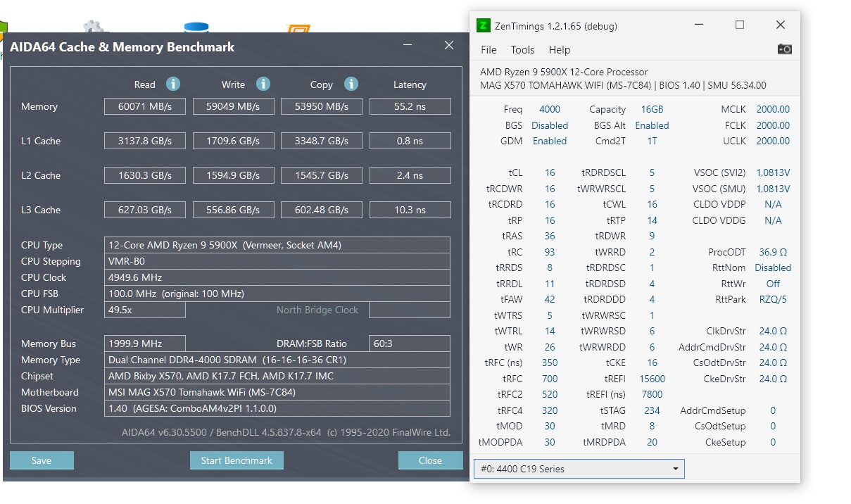Click the AMD Ryzen 9 5900X processor title

tap(564, 72)
